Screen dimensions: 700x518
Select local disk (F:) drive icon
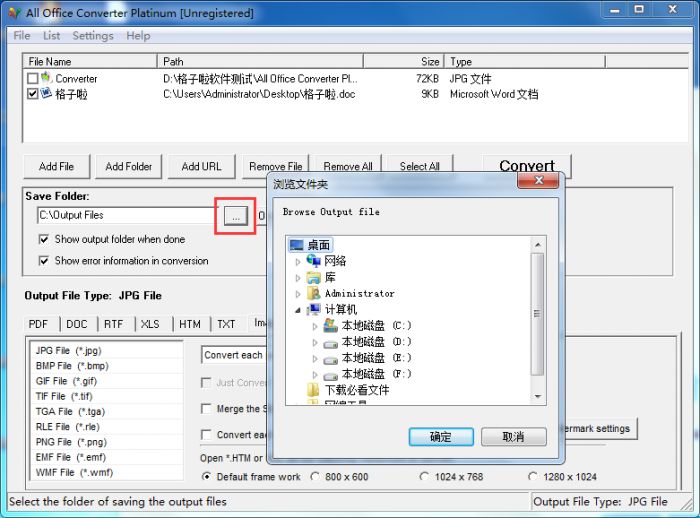pos(331,373)
